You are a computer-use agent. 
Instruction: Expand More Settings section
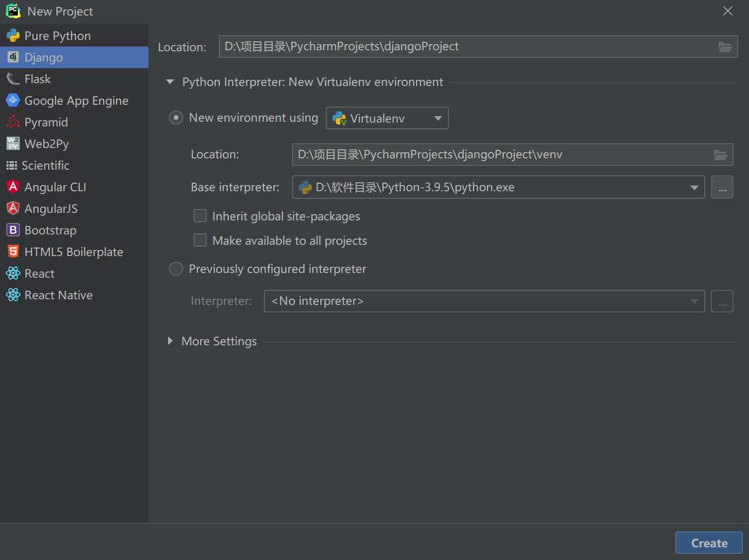170,341
